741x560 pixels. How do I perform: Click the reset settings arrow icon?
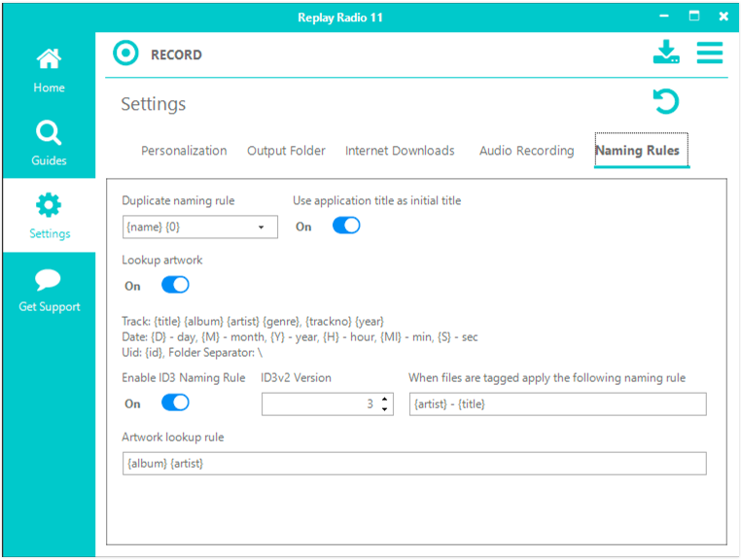(x=666, y=101)
